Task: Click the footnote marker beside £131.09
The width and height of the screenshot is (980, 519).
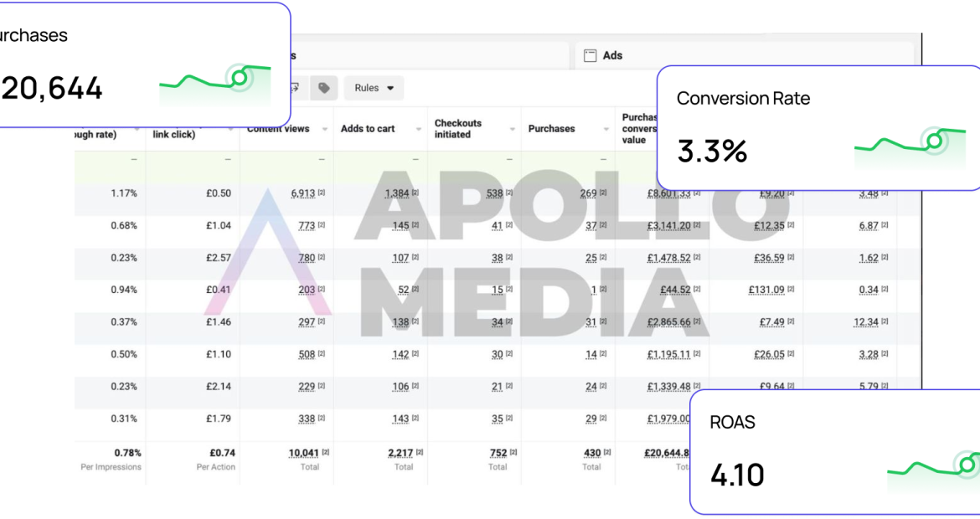Action: point(791,289)
